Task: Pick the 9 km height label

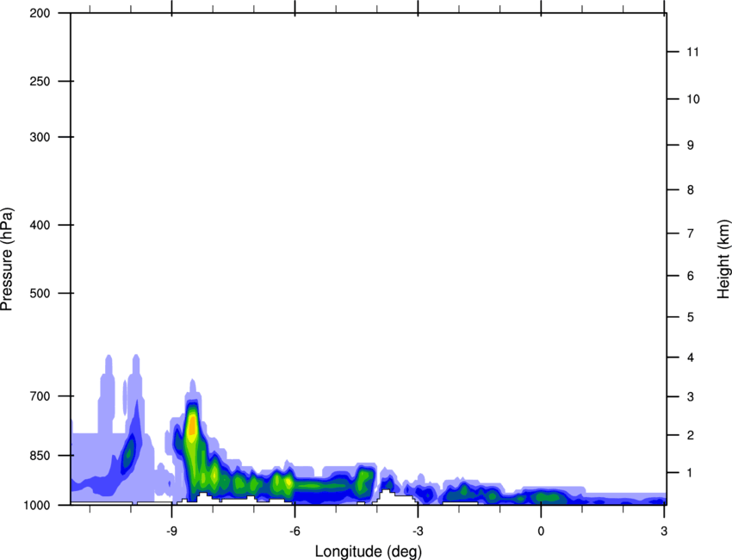Action: point(691,146)
